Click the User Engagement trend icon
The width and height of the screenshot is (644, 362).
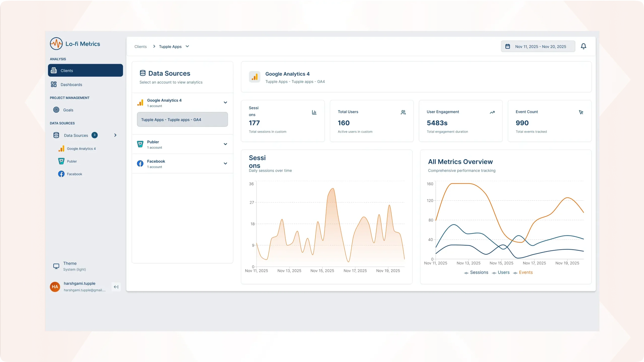point(492,112)
